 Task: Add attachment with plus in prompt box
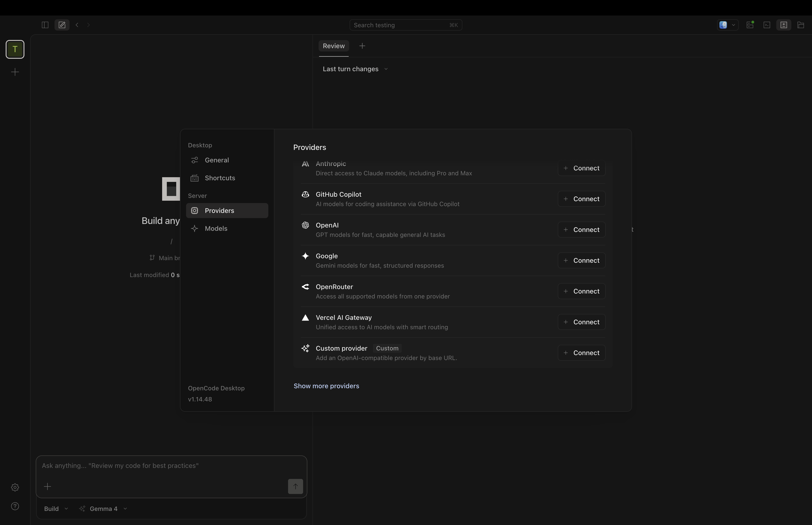[x=47, y=486]
